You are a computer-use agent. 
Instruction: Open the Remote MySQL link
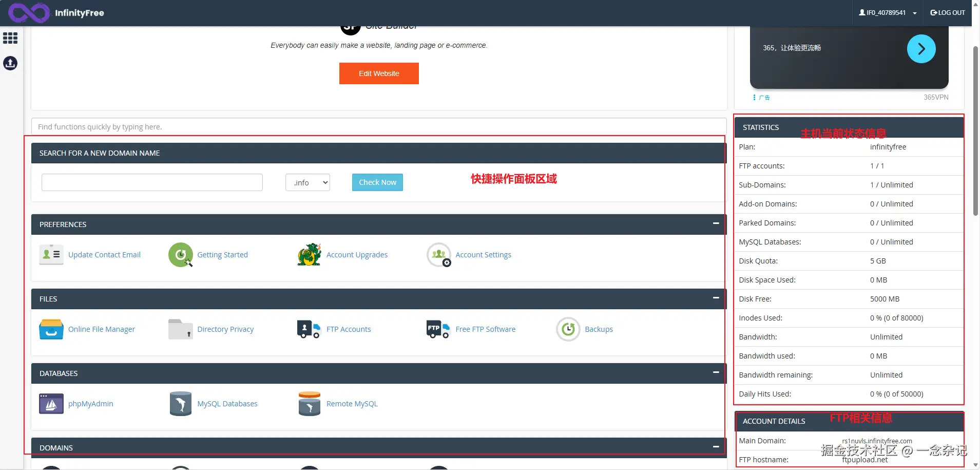352,404
